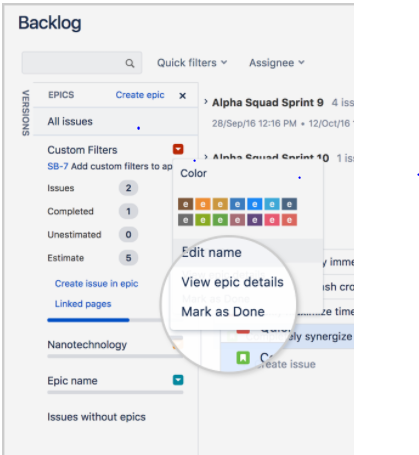
Task: Click the Estimate count badge showing 5
Action: click(x=128, y=258)
